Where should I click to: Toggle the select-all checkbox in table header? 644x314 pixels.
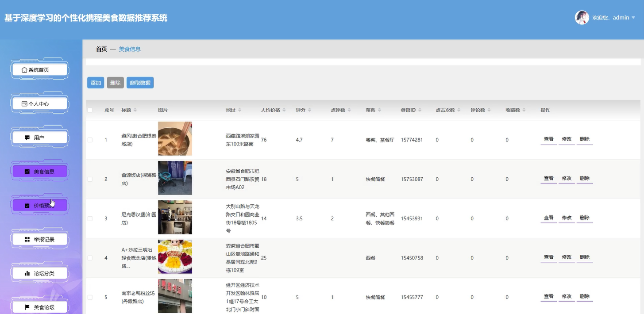click(90, 110)
